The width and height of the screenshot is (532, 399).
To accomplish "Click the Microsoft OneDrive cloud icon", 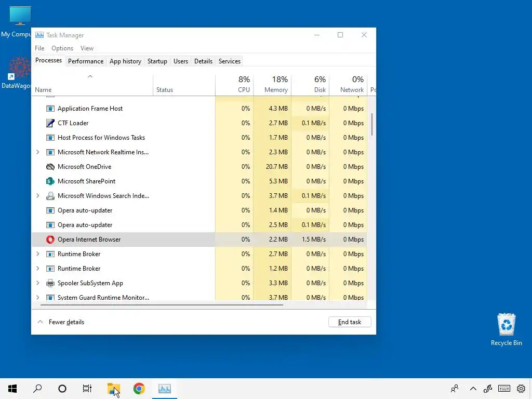I will coord(50,167).
